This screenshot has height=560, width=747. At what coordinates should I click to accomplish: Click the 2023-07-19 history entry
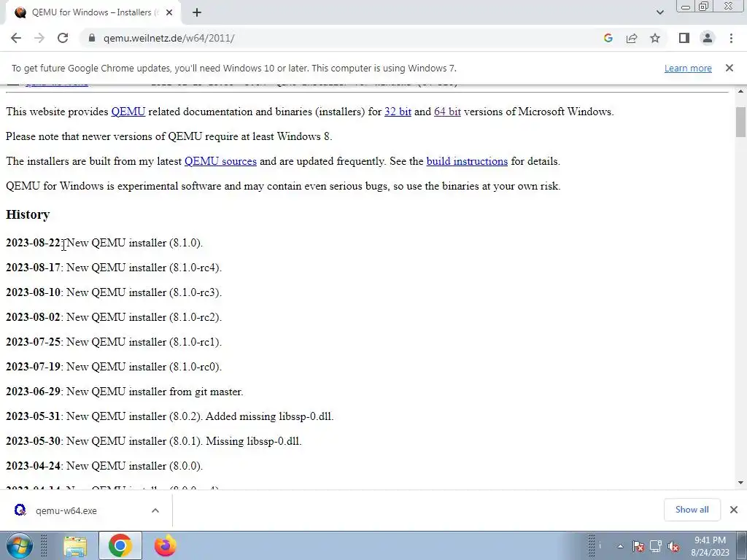[x=114, y=367]
